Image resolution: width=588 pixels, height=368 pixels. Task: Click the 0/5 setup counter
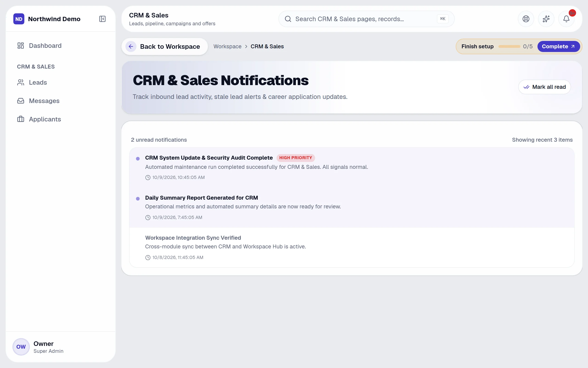click(x=528, y=46)
